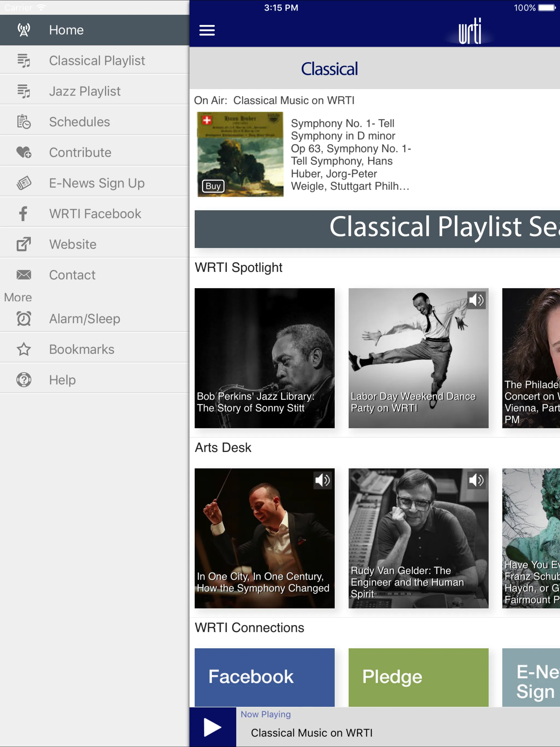Toggle audio on the symphony Arts Desk story
The height and width of the screenshot is (747, 560).
tap(323, 480)
